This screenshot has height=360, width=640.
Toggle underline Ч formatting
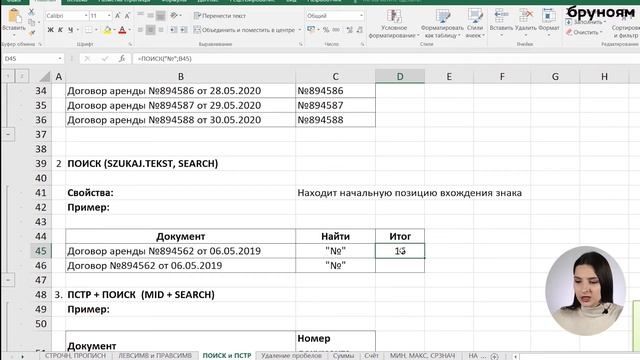tap(70, 30)
